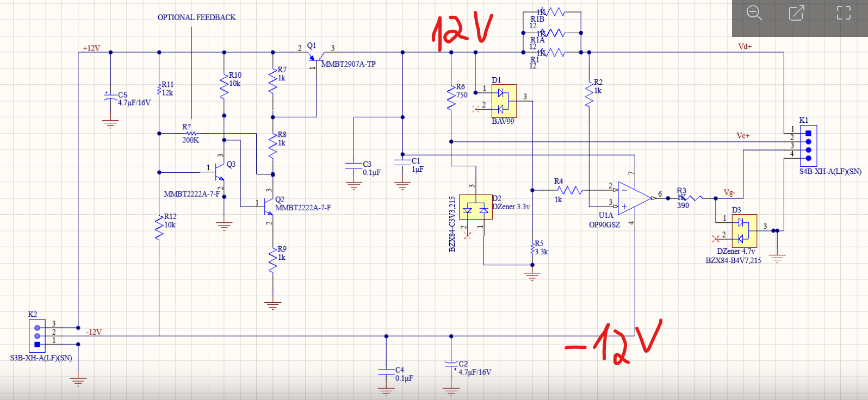Click the MMBT2907A-TP part label

click(x=348, y=64)
